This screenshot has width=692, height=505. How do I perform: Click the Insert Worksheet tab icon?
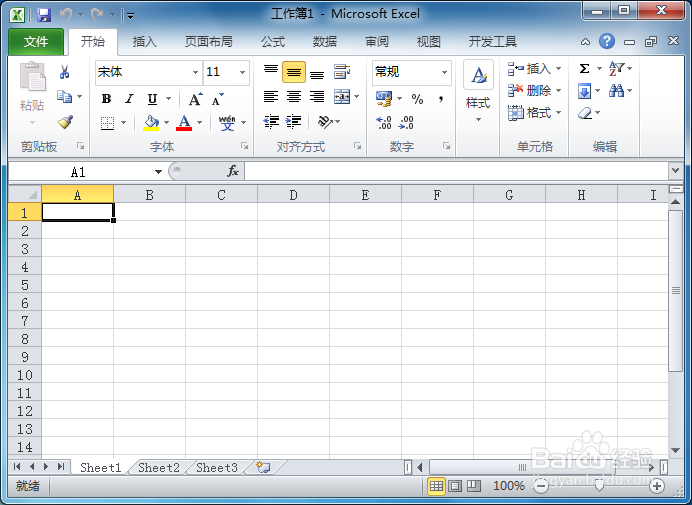(263, 467)
